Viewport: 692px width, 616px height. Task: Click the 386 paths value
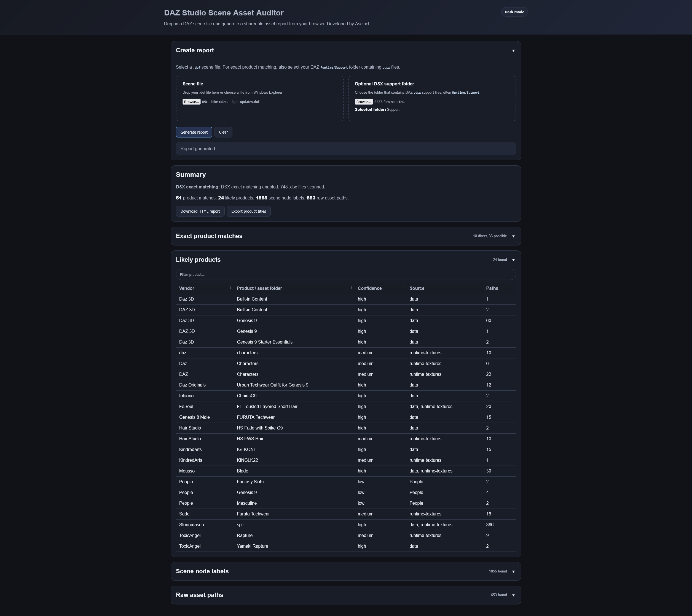click(490, 525)
